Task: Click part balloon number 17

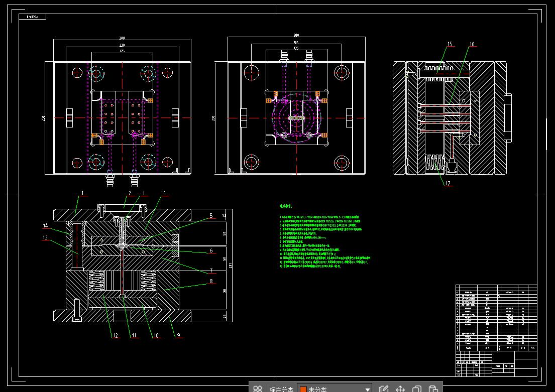Action: [x=448, y=183]
